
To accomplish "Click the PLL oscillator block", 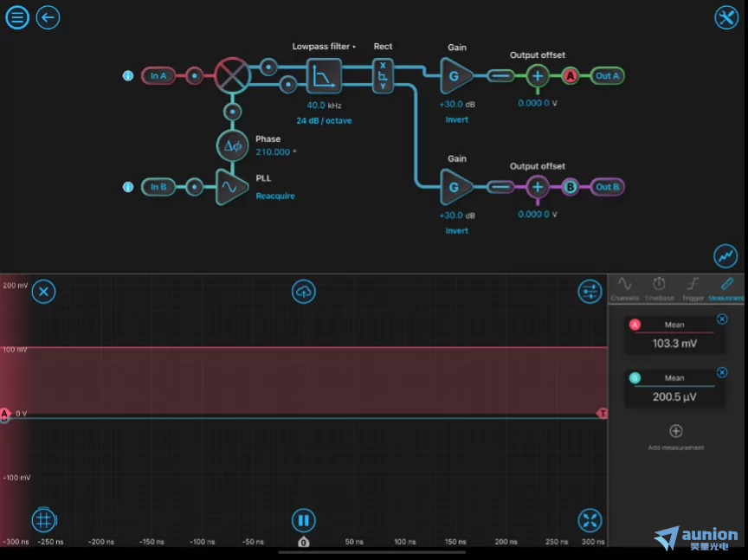I will pos(232,187).
